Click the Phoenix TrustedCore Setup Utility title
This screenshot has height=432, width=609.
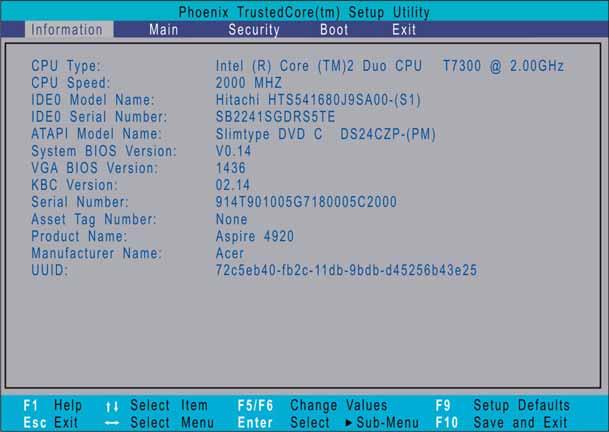[x=304, y=12]
